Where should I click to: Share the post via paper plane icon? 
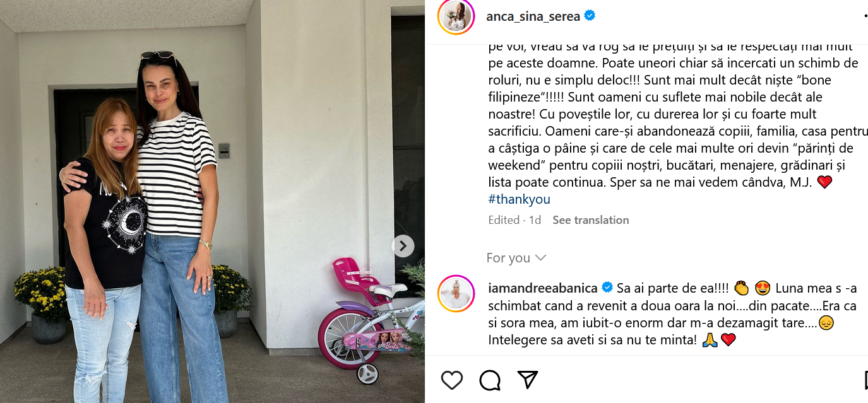coord(527,379)
